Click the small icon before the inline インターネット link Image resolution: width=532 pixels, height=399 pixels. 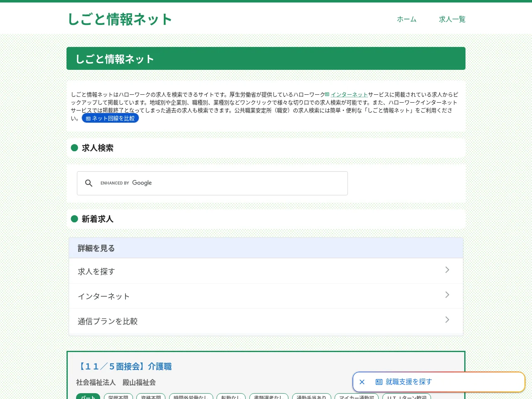click(x=327, y=94)
